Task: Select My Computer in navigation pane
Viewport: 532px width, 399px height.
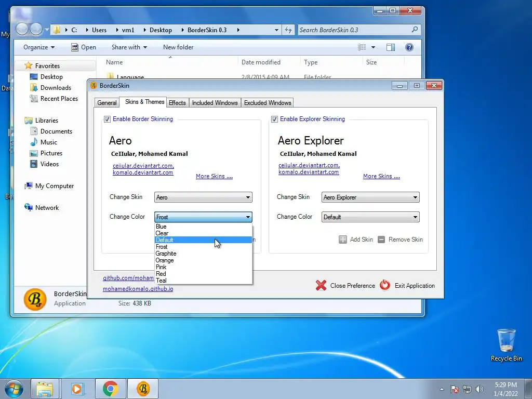Action: pyautogui.click(x=54, y=186)
